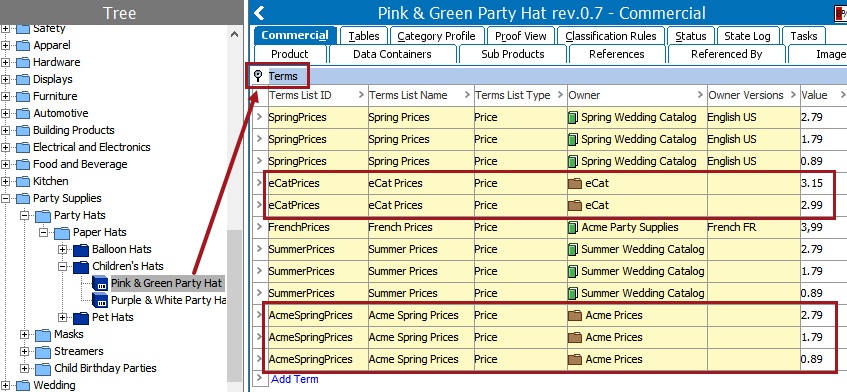Select the Sub Products sub-tab
The height and width of the screenshot is (392, 847).
(513, 54)
